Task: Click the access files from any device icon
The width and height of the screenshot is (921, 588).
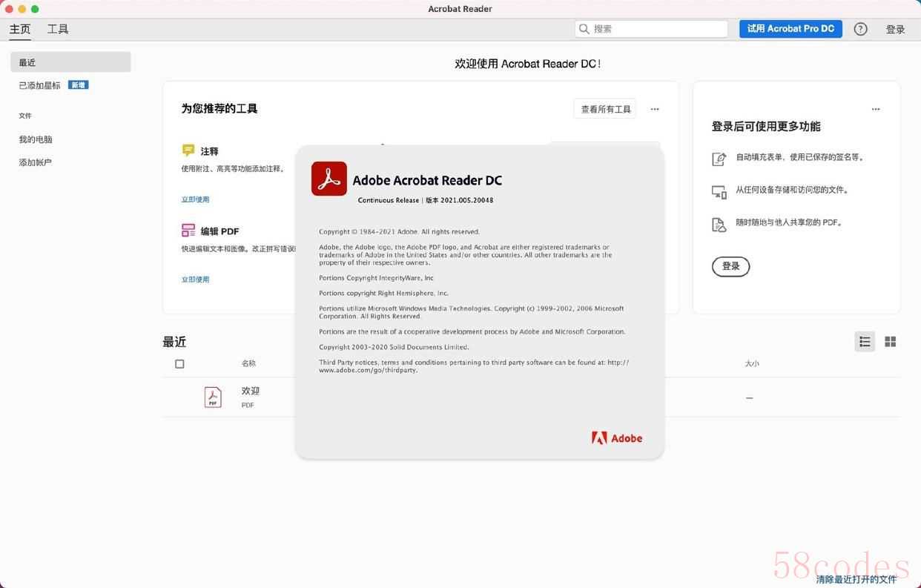Action: 719,192
